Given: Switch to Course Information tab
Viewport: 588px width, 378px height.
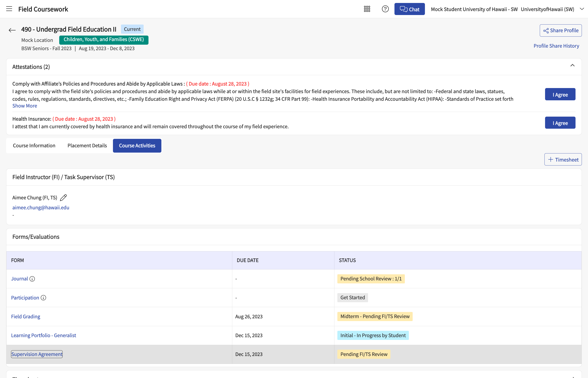Looking at the screenshot, I should (34, 146).
